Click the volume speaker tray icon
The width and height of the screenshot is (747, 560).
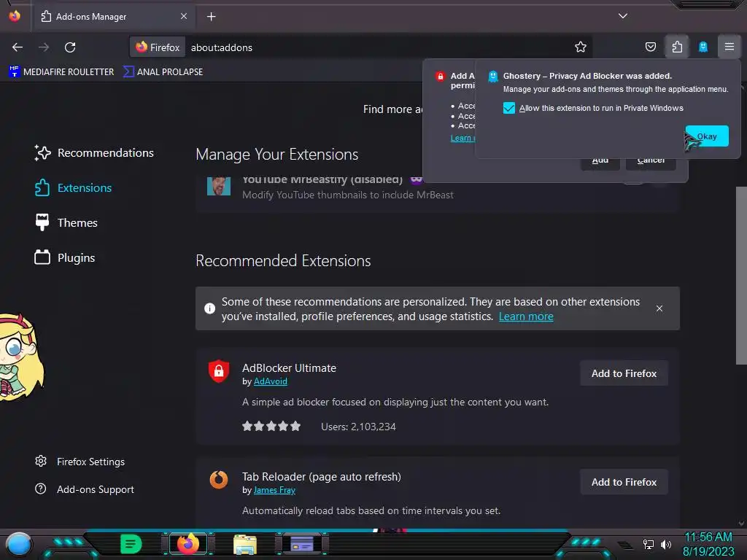(665, 544)
